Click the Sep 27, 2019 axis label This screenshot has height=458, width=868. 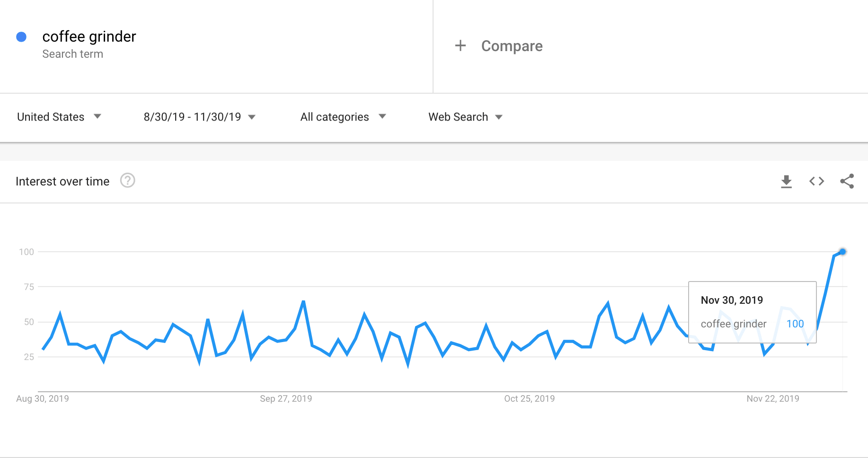[x=286, y=399]
